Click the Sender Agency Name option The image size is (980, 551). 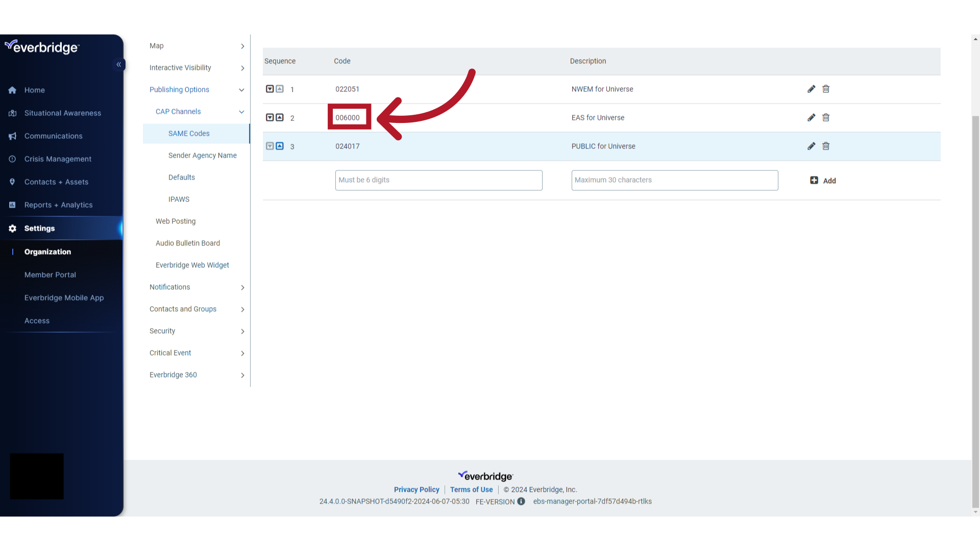click(202, 155)
